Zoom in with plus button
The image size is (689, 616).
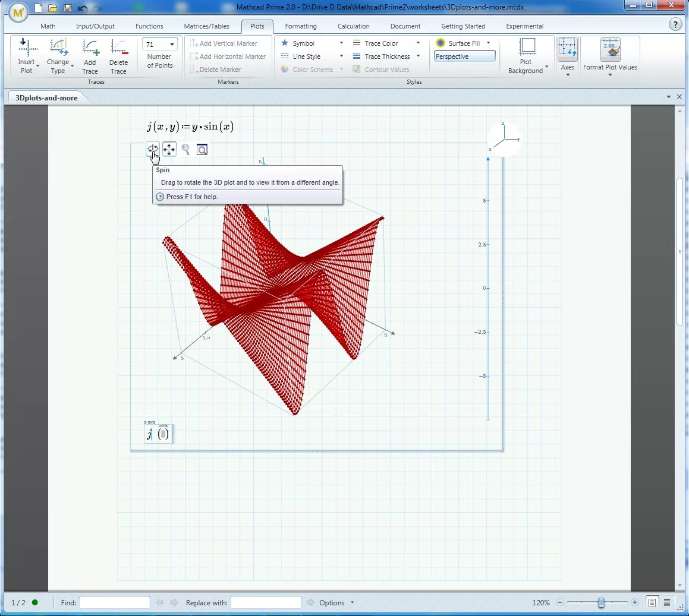click(x=634, y=602)
